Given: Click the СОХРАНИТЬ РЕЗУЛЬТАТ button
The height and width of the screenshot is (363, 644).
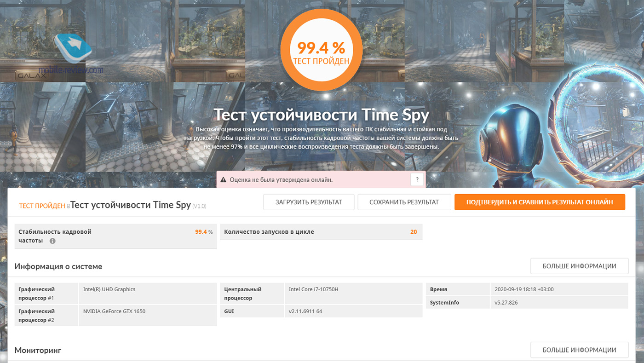Looking at the screenshot, I should pyautogui.click(x=404, y=202).
